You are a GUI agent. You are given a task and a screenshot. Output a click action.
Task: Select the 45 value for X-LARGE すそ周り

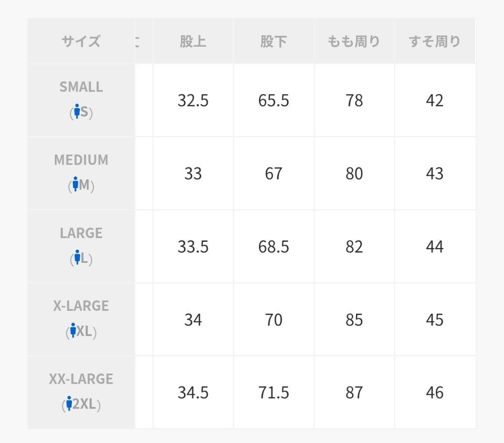(x=434, y=320)
